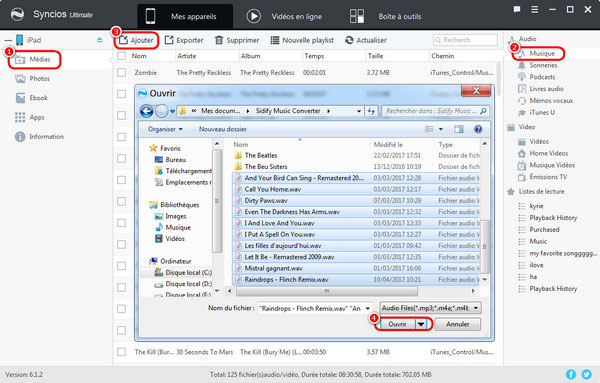Screen dimensions: 600x383
Task: Open Ebook section in sidebar
Action: [32, 98]
